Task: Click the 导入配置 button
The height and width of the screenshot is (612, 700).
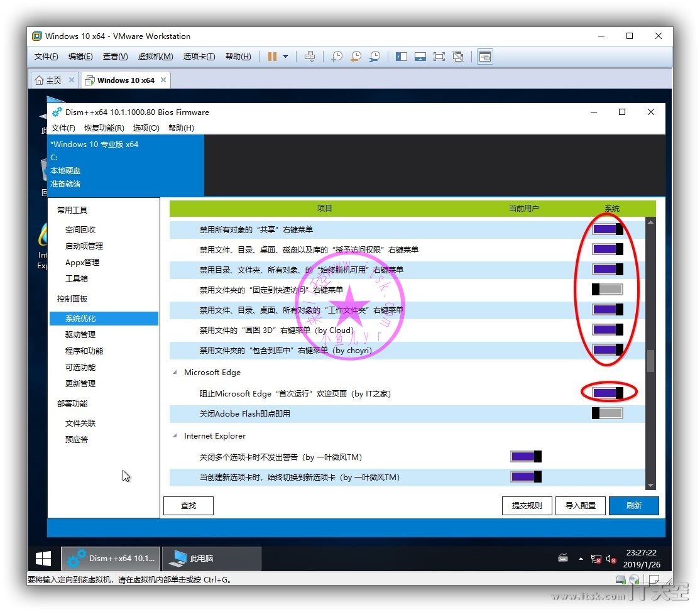Action: tap(581, 506)
